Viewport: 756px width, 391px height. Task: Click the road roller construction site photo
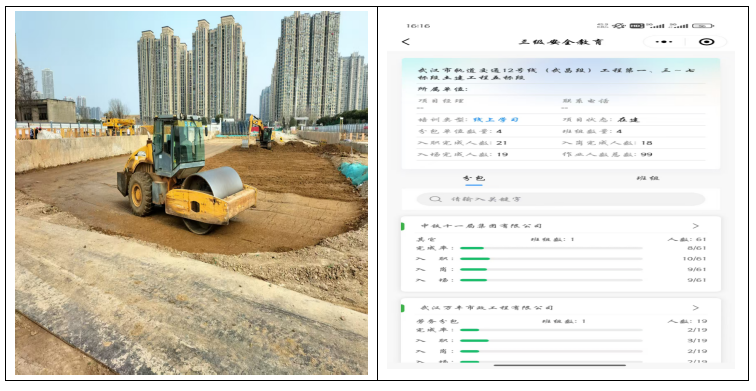click(191, 193)
